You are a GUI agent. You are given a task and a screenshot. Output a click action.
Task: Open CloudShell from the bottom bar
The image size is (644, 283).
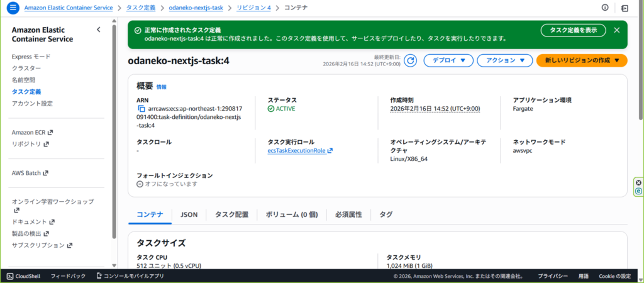click(x=23, y=276)
